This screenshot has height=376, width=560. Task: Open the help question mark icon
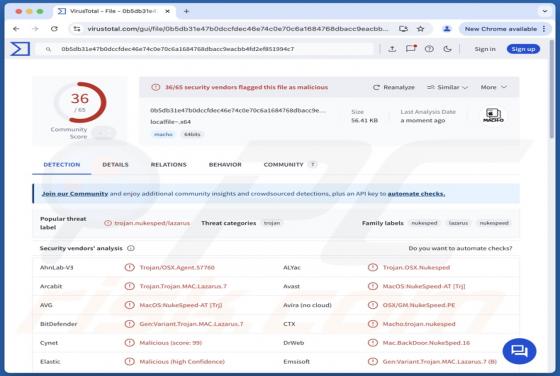click(429, 49)
